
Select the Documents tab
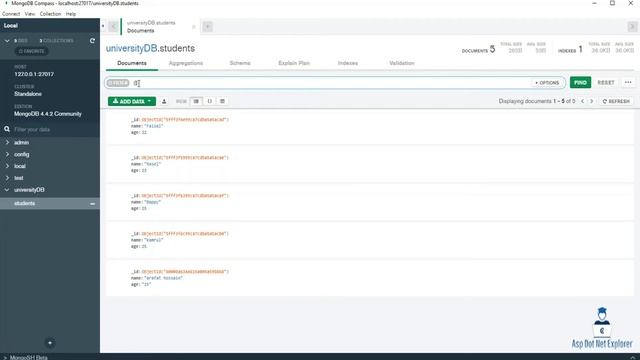point(132,63)
